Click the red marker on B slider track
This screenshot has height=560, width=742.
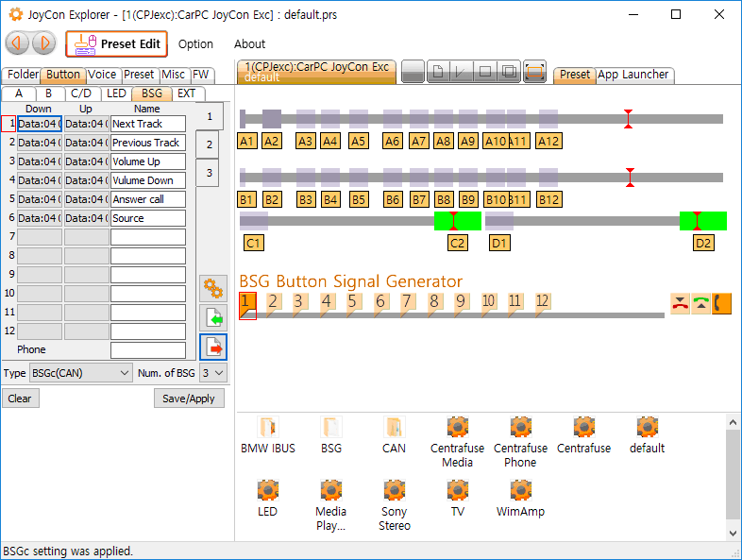point(630,178)
